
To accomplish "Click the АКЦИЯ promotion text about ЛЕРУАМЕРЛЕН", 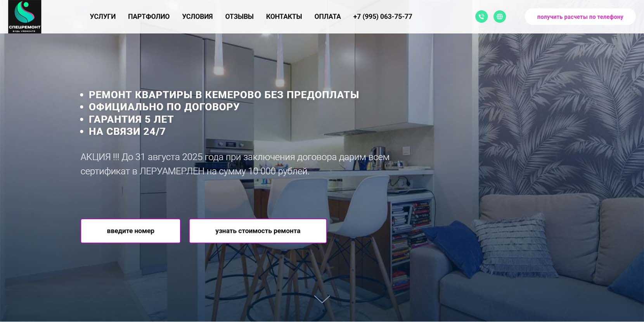I will [235, 164].
